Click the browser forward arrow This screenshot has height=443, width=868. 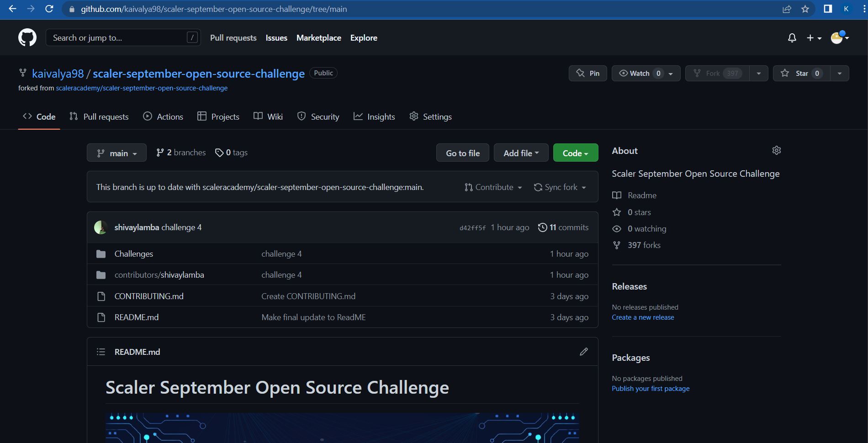[x=31, y=9]
